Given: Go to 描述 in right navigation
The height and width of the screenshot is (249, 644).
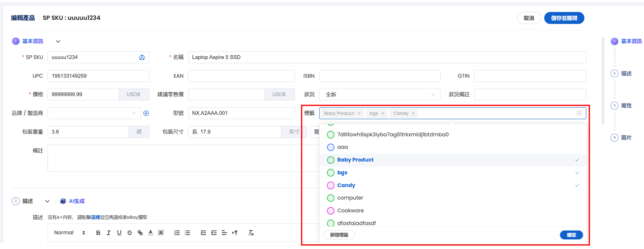Looking at the screenshot, I should [626, 74].
